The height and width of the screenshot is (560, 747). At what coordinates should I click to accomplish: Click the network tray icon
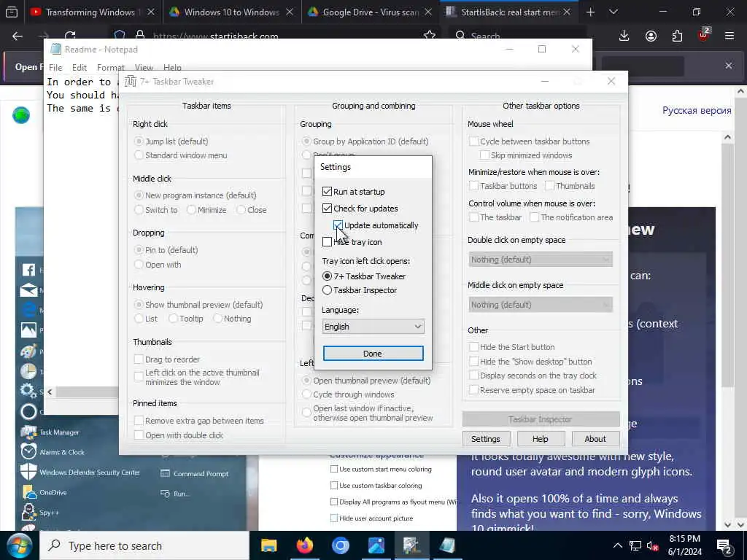pos(635,545)
